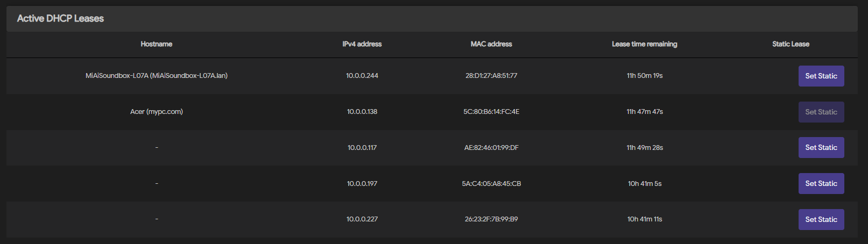Click MAC address AE:82:46:01:99:DF

click(491, 147)
